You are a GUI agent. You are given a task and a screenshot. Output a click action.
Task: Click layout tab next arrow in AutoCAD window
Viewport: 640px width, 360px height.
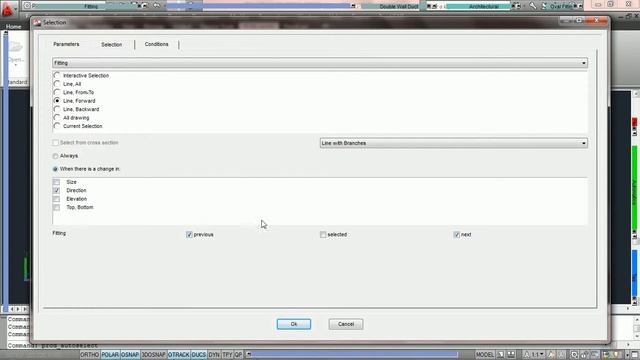[18, 309]
